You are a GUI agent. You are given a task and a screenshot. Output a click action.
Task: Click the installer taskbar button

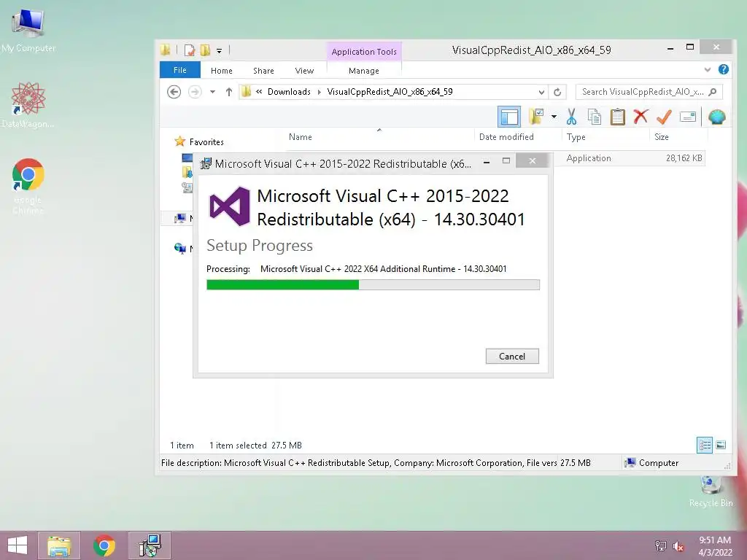click(150, 545)
